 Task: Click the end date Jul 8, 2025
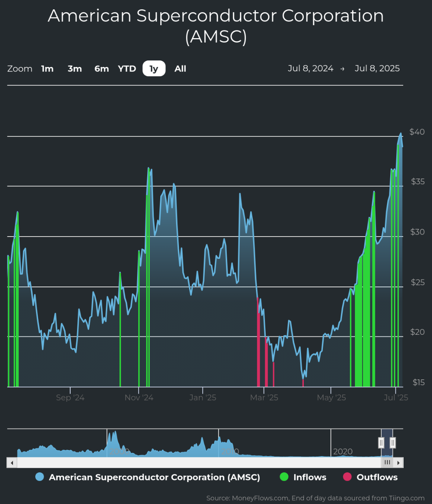377,68
